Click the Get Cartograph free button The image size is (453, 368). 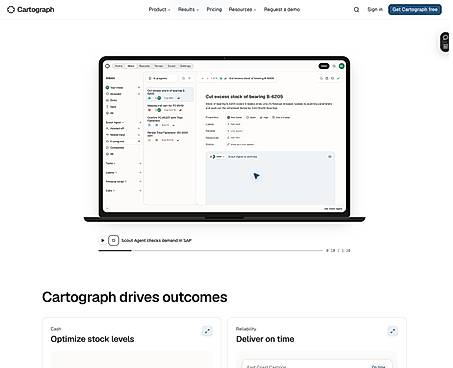click(x=415, y=10)
